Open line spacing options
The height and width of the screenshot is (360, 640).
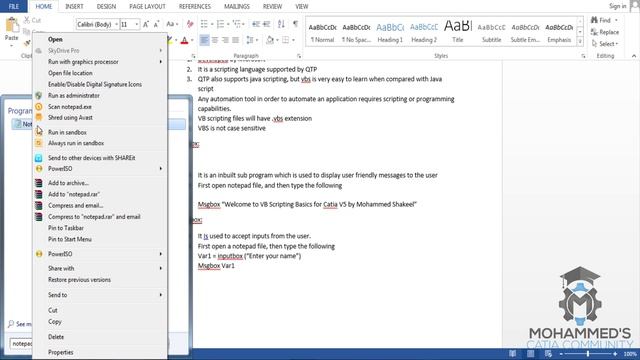251,40
